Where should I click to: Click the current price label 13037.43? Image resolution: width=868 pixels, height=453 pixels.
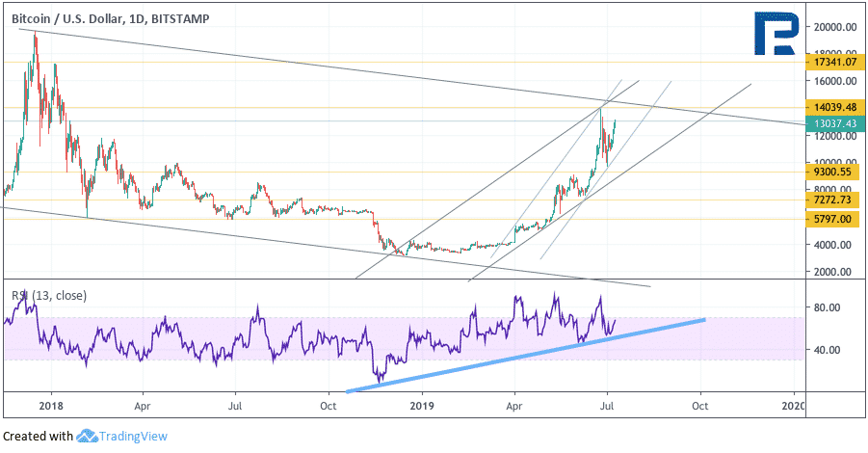tap(832, 123)
